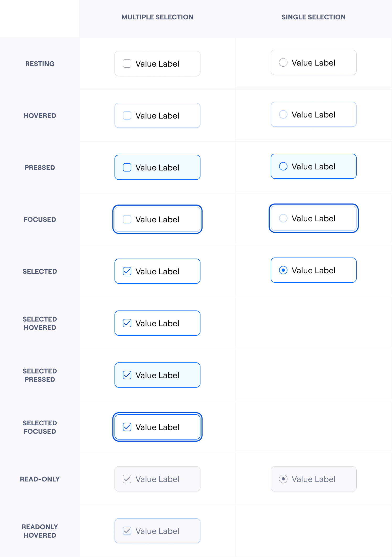Choose the Pressed state radio option
The height and width of the screenshot is (557, 392).
pyautogui.click(x=283, y=166)
